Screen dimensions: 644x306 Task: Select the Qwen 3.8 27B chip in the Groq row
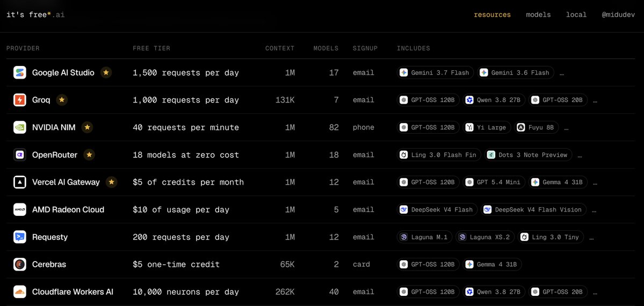pos(494,100)
